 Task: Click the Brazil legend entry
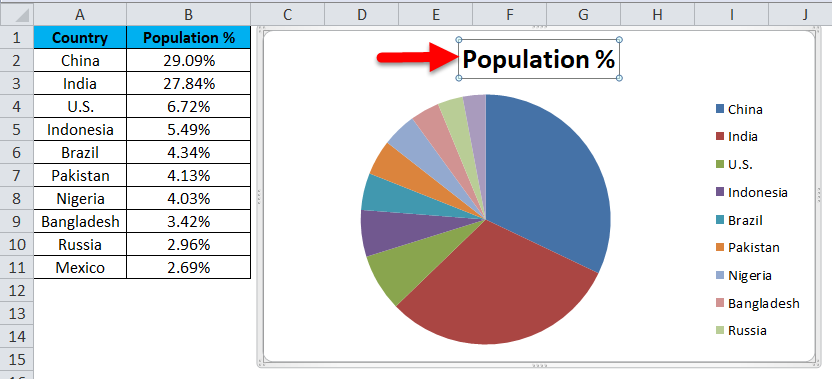pyautogui.click(x=739, y=220)
